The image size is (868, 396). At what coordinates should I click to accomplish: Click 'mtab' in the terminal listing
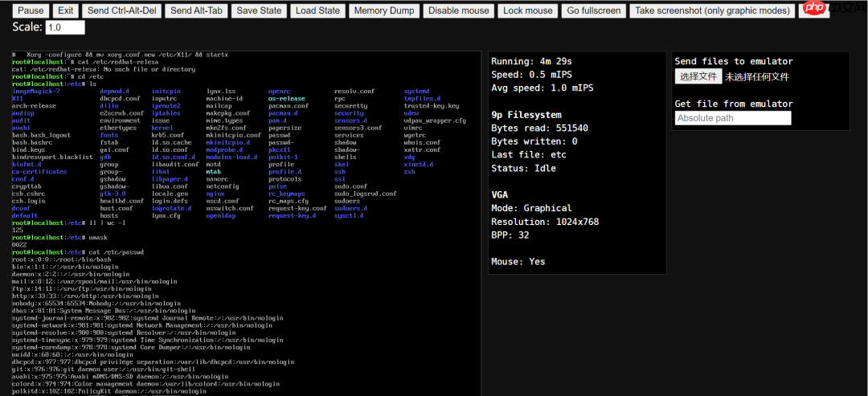click(213, 171)
